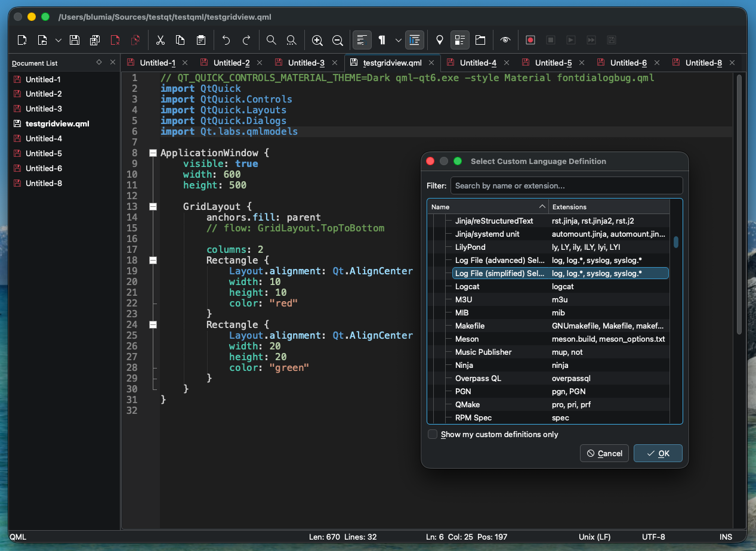756x551 pixels.
Task: Zoom out the editor text
Action: (x=337, y=40)
